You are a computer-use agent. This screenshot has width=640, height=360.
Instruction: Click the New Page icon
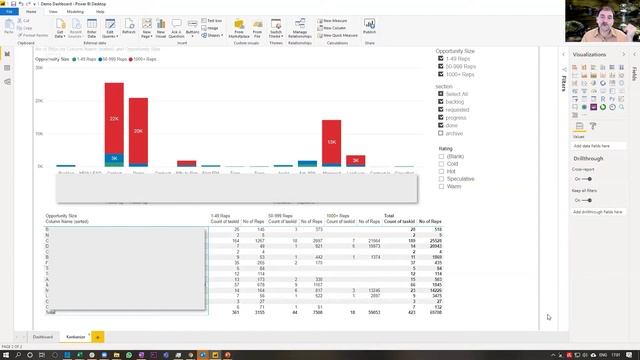[x=147, y=29]
